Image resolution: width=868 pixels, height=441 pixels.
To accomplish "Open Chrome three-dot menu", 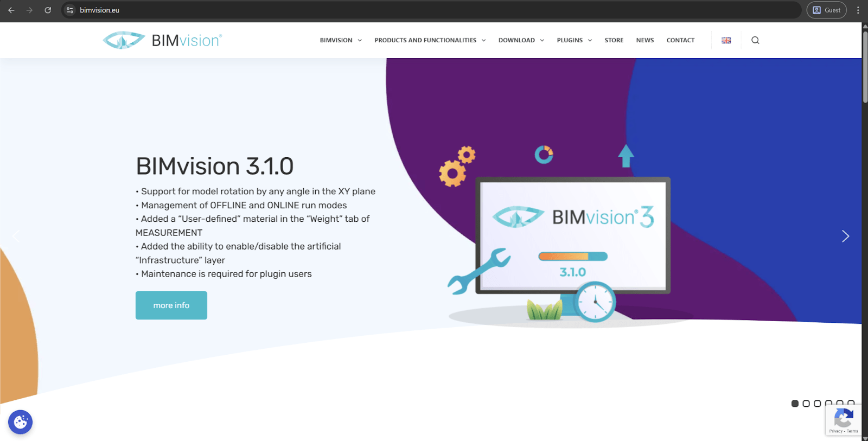I will point(858,10).
